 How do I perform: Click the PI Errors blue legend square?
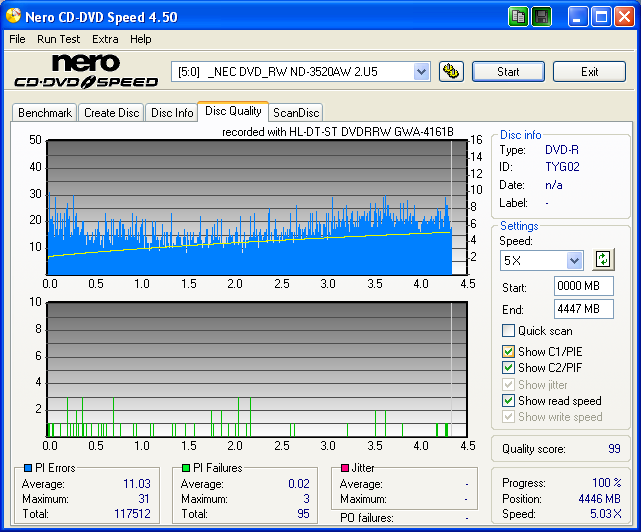(x=28, y=467)
